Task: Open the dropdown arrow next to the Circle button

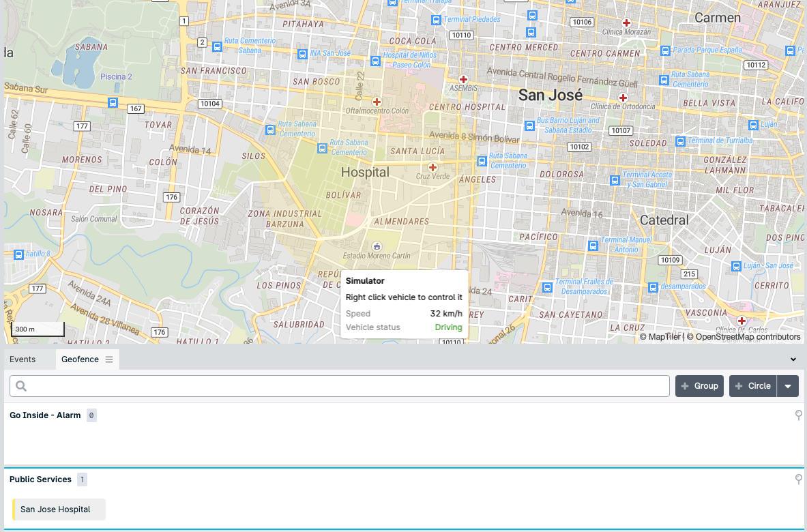Action: coord(788,385)
